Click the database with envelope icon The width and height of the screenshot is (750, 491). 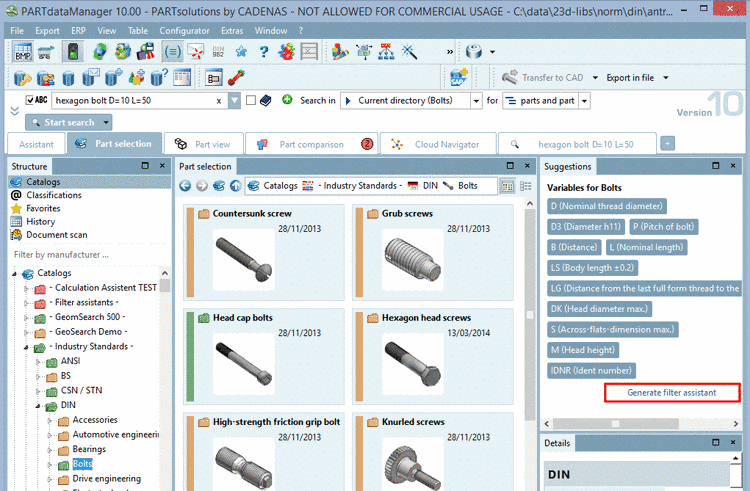(x=91, y=77)
